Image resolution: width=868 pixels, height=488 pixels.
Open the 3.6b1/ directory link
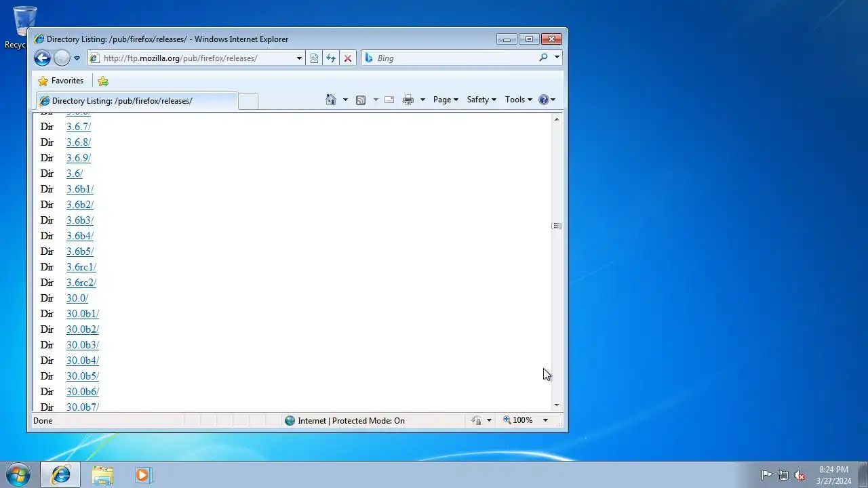point(80,189)
